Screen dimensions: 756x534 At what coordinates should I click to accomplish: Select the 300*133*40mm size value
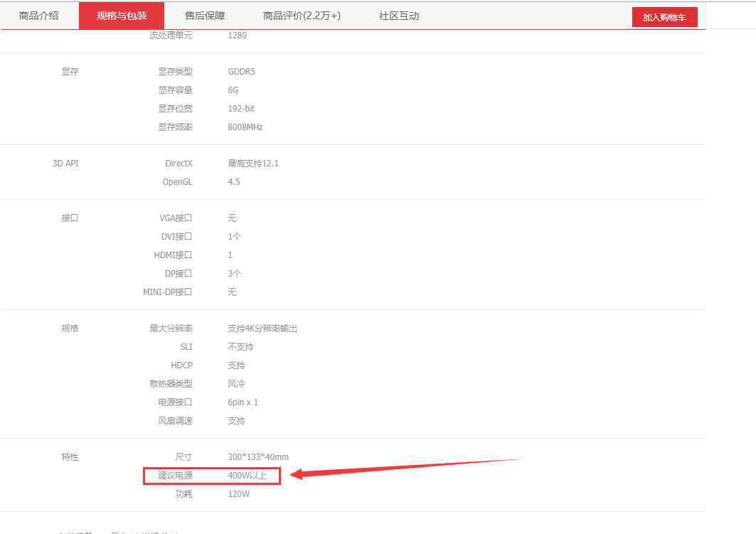point(258,457)
